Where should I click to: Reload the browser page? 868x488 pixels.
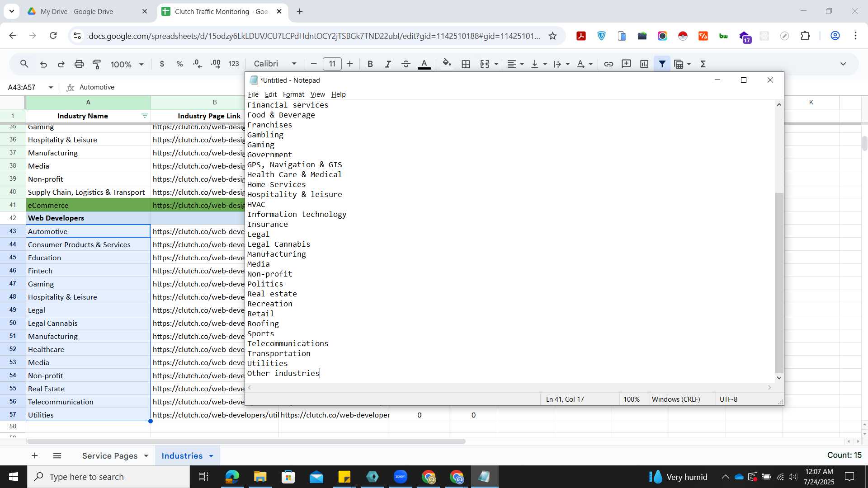coord(53,36)
